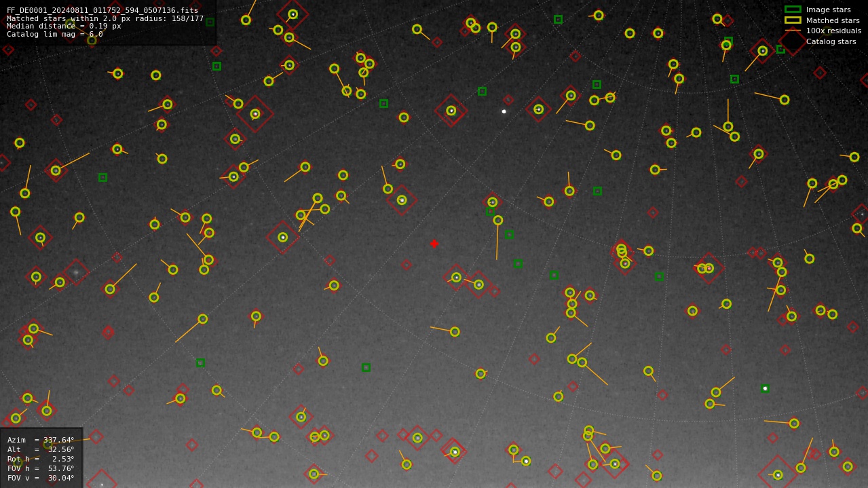
Task: Click the green Image stars legend marker
Action: 793,10
